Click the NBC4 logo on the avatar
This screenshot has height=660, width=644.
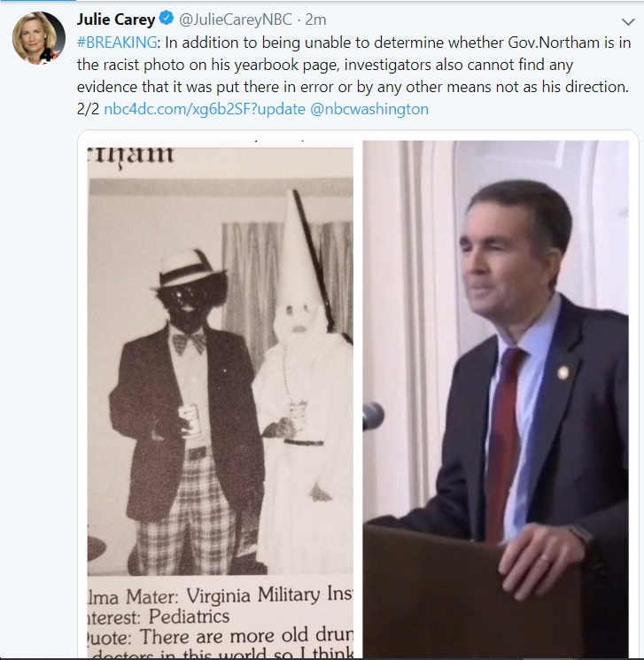[50, 57]
